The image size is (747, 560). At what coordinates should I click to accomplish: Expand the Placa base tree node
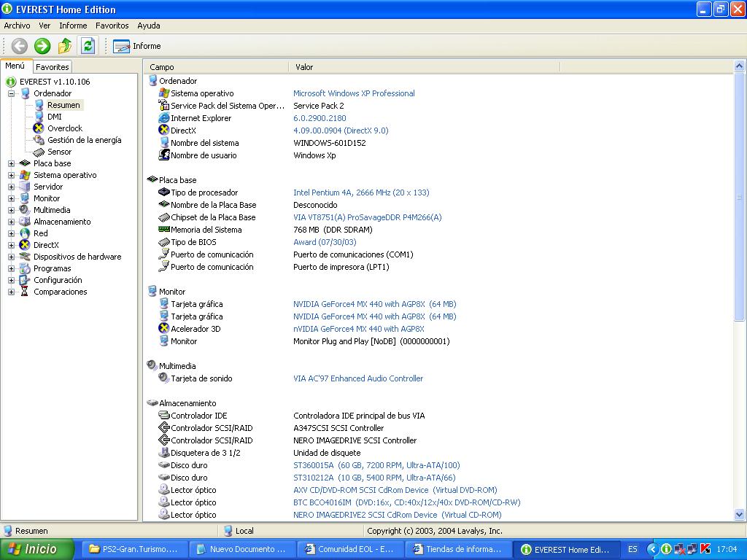(x=12, y=163)
